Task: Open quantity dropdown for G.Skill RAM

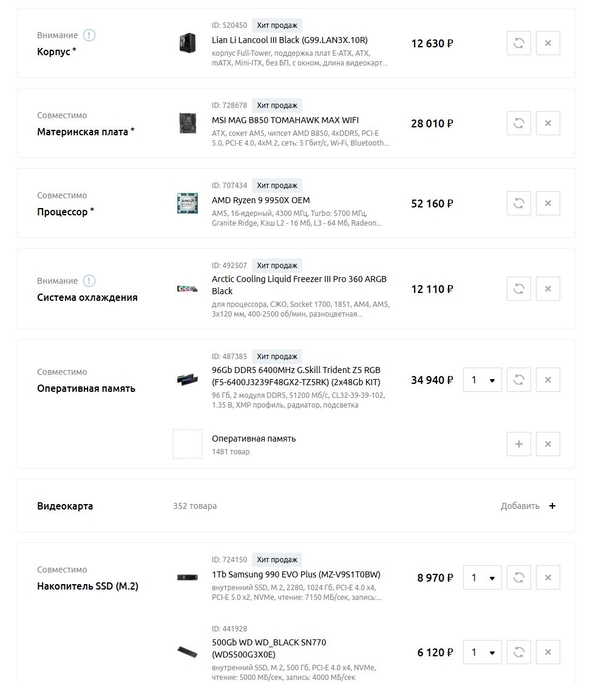Action: pos(482,380)
